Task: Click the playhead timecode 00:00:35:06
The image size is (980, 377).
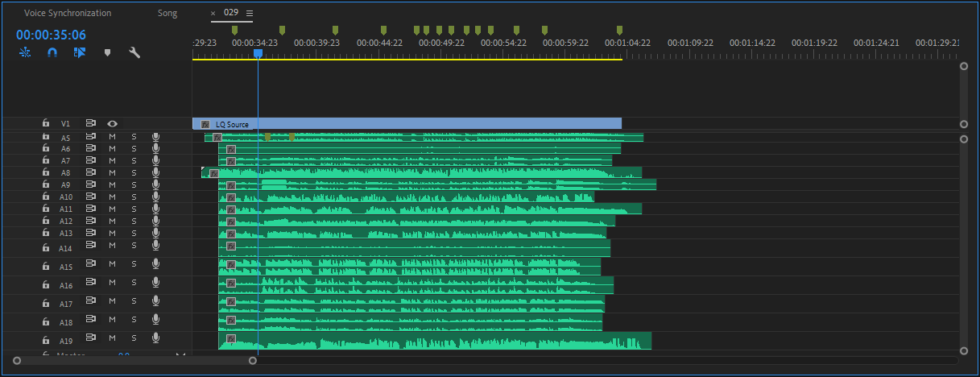Action: coord(51,35)
